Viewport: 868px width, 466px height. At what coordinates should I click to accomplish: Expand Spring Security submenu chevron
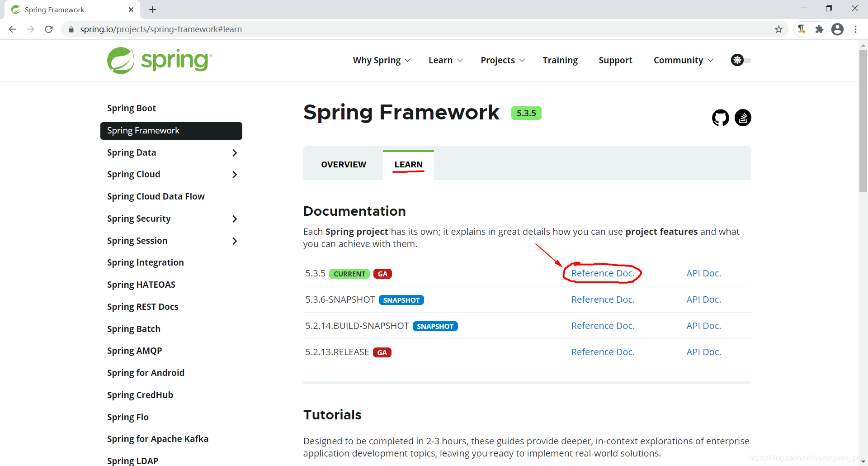[x=234, y=219]
